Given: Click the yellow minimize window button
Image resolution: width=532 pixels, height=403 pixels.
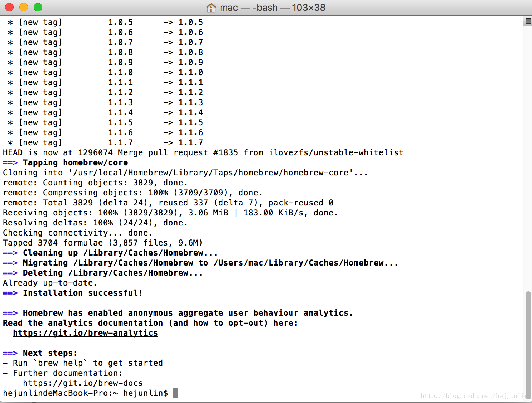Looking at the screenshot, I should [x=24, y=7].
